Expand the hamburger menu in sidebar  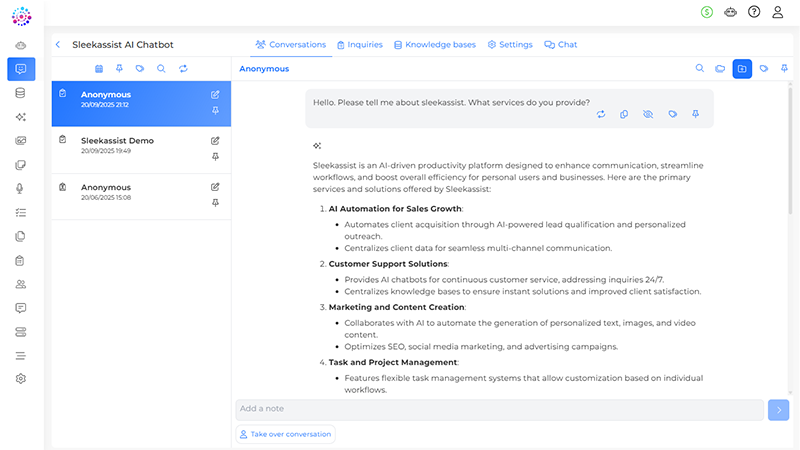click(x=21, y=356)
